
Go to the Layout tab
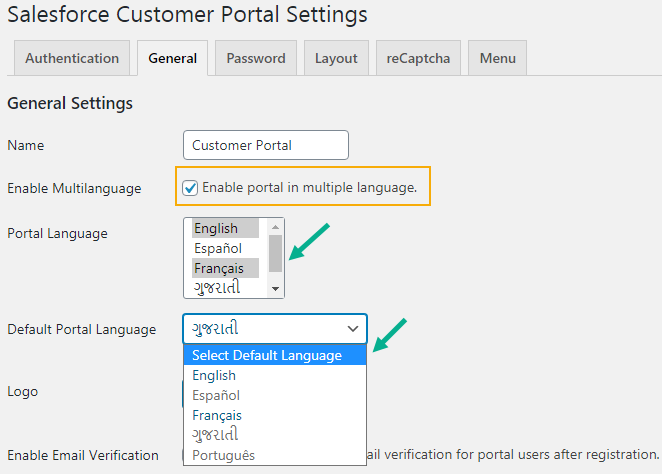tap(336, 58)
